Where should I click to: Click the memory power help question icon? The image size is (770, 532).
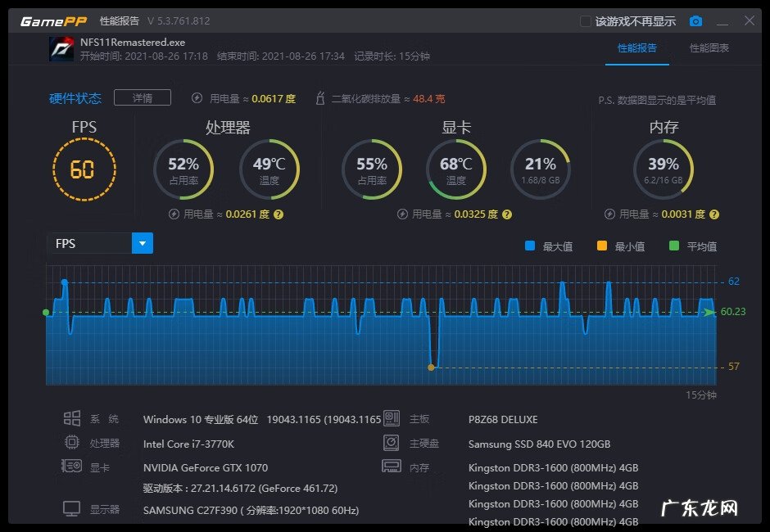tap(714, 214)
